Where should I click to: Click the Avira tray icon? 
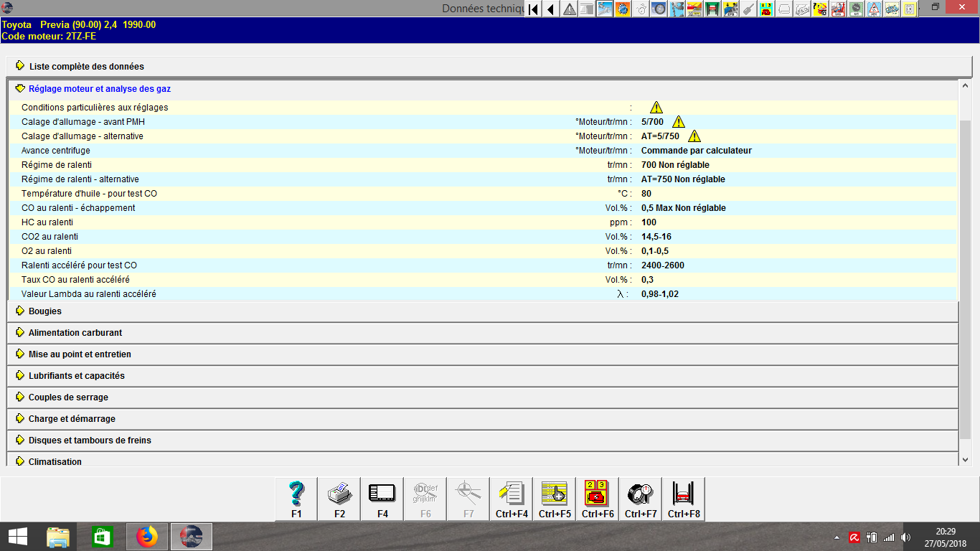pos(854,537)
